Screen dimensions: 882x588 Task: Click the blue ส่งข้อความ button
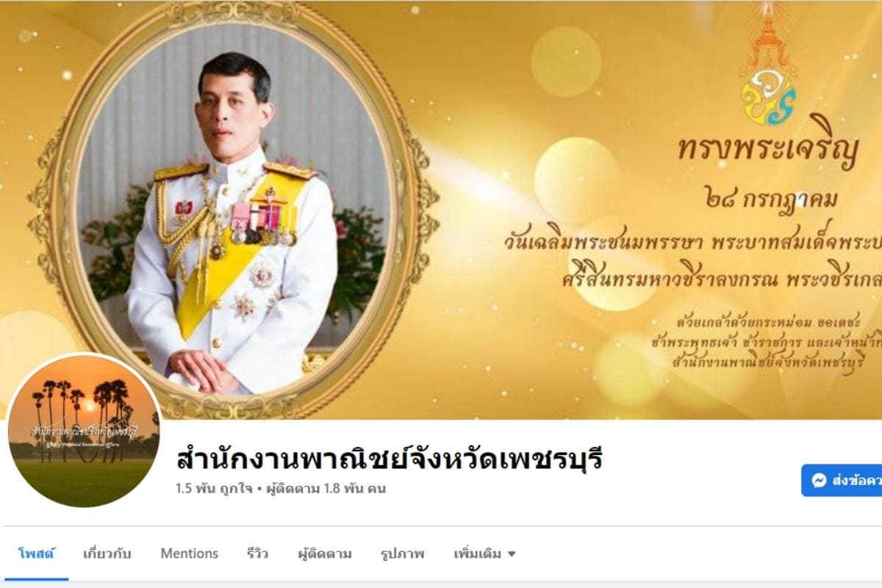[842, 481]
